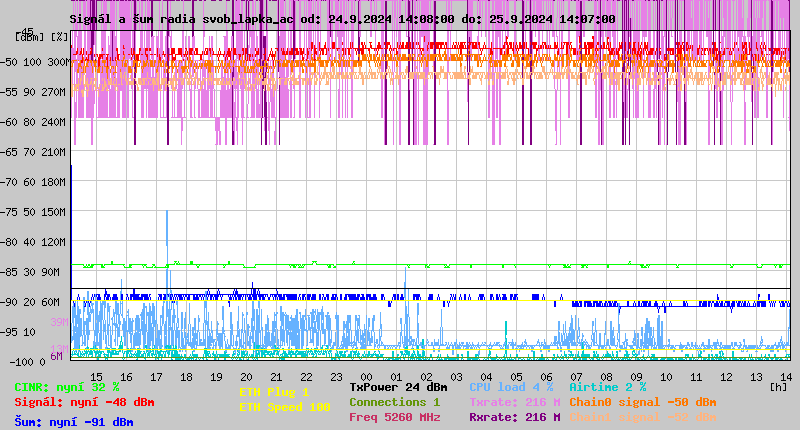Click hour label '08' on time axis
The height and width of the screenshot is (430, 800).
606,377
